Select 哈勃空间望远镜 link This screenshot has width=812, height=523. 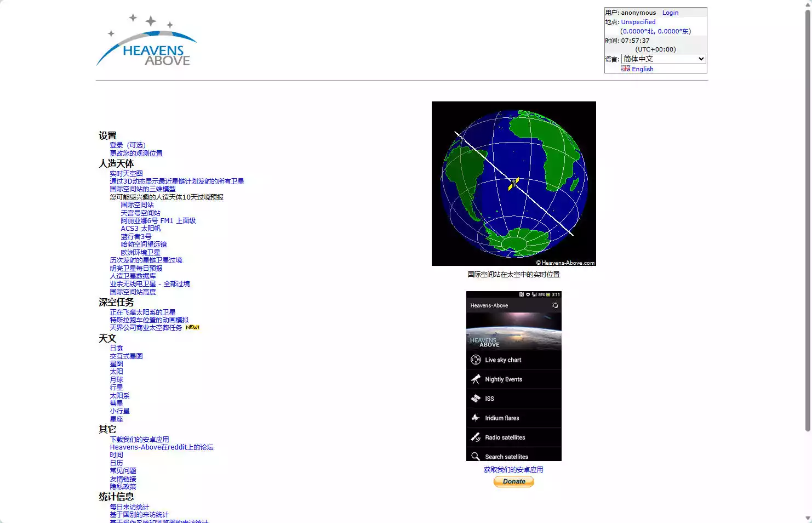pos(144,245)
